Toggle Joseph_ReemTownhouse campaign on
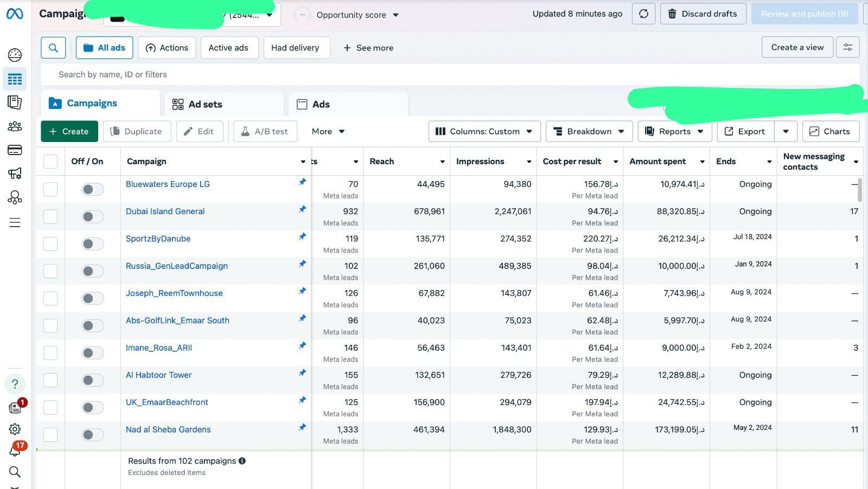Viewport: 868px width, 489px height. tap(92, 298)
